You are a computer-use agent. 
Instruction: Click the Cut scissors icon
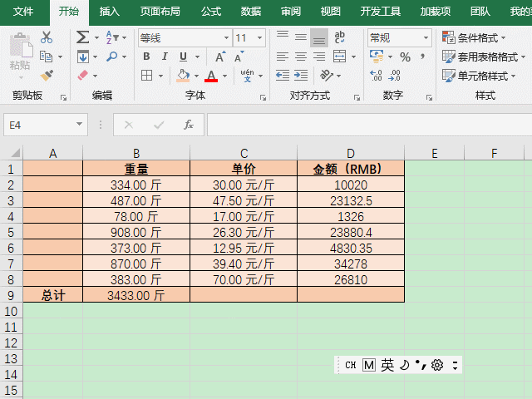pos(47,37)
